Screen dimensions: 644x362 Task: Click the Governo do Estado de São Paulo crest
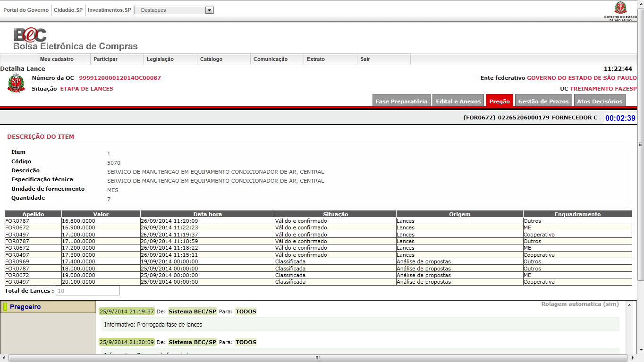point(620,11)
